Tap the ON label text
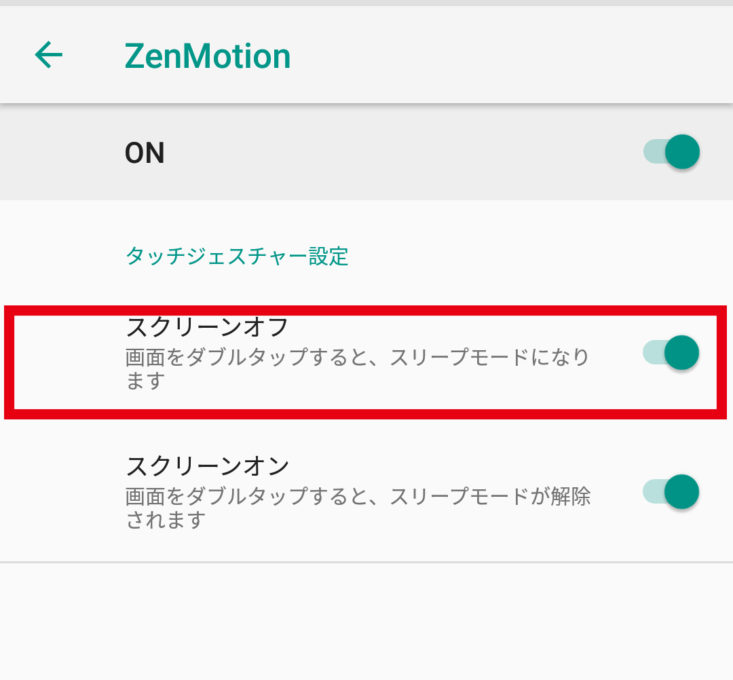The height and width of the screenshot is (680, 733). (145, 153)
